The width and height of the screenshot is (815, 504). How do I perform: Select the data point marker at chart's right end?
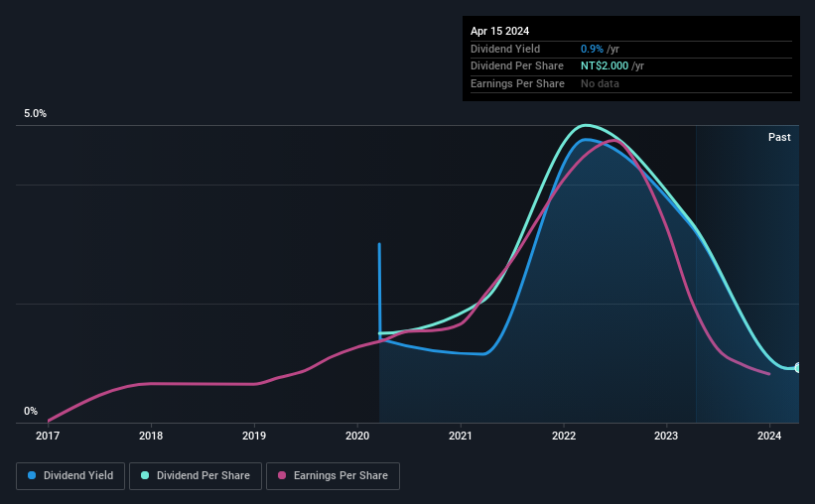(798, 368)
